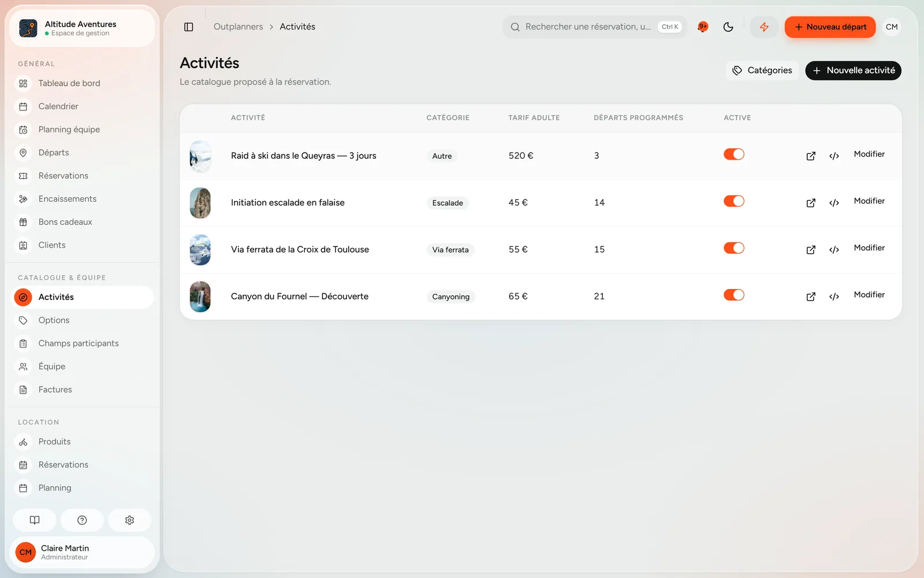Go to Calendrier in sidebar
This screenshot has width=924, height=578.
84,106
